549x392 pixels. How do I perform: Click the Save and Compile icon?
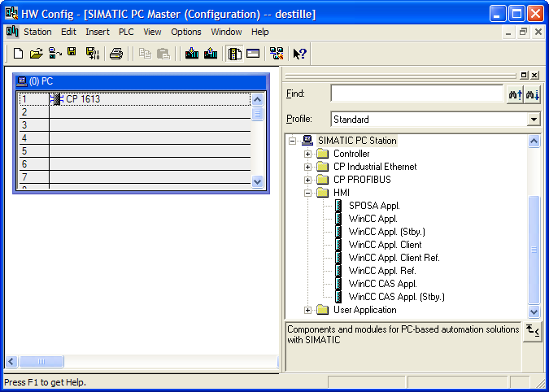pos(93,54)
